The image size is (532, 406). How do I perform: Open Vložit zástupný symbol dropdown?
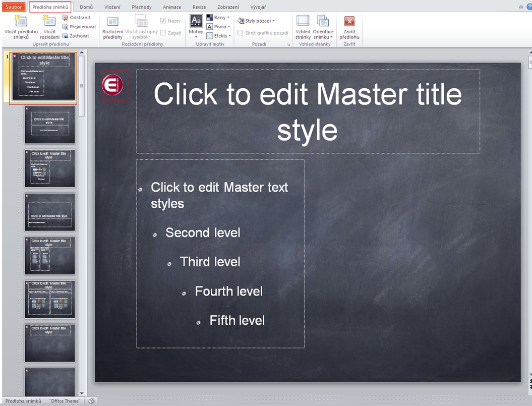[x=142, y=27]
